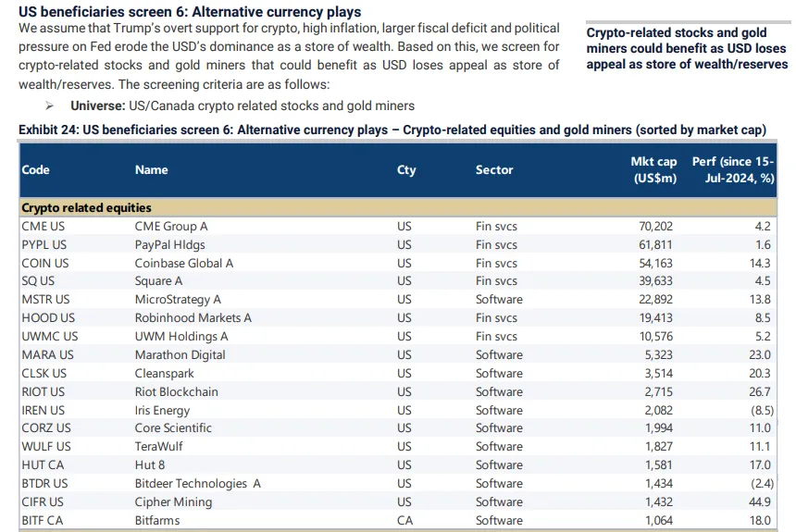Click the COIN US ticker code

coord(44,264)
